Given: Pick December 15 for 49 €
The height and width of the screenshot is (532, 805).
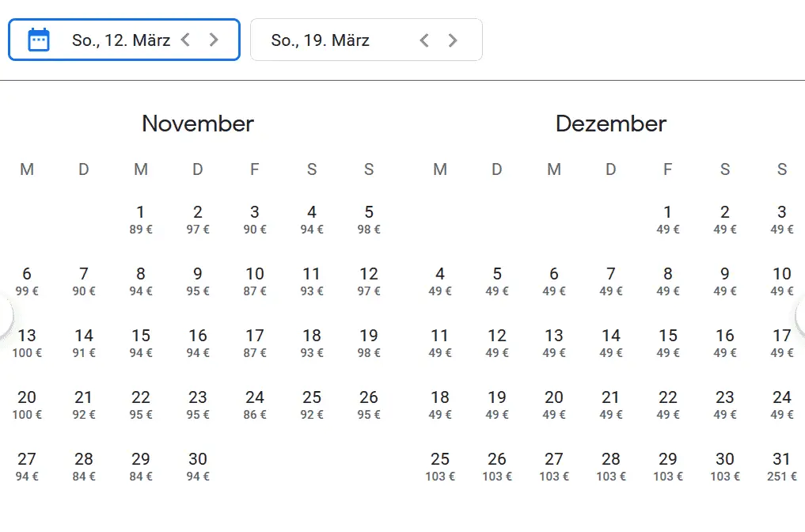Looking at the screenshot, I should coord(668,343).
